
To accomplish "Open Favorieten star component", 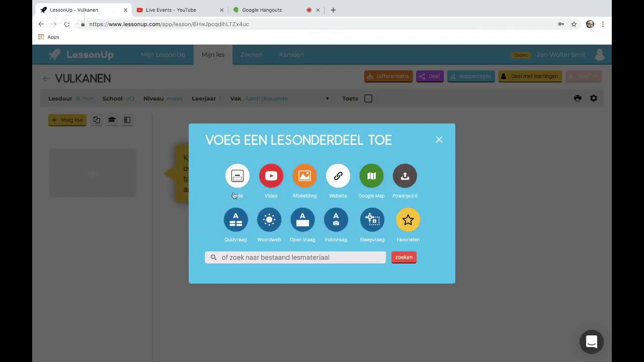I will (x=408, y=220).
